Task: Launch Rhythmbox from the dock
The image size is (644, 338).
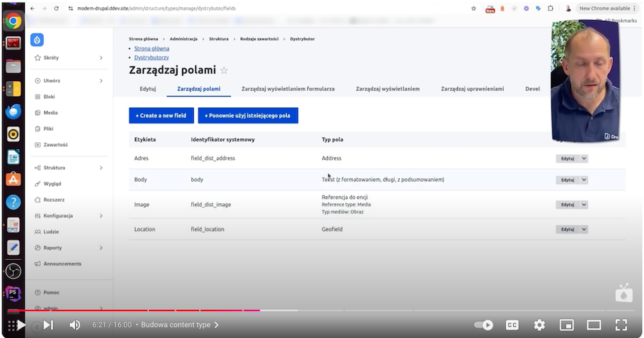Action: point(13,134)
